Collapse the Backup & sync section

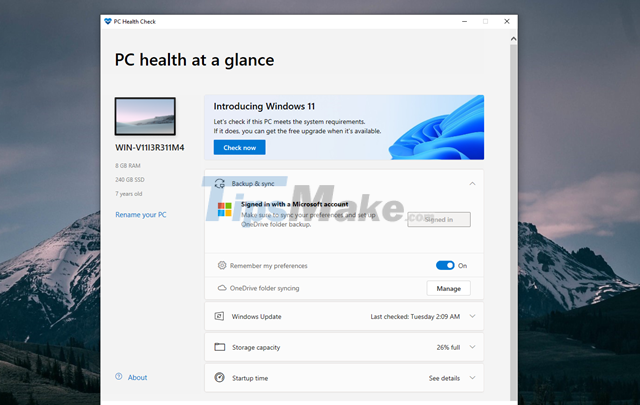tap(472, 184)
